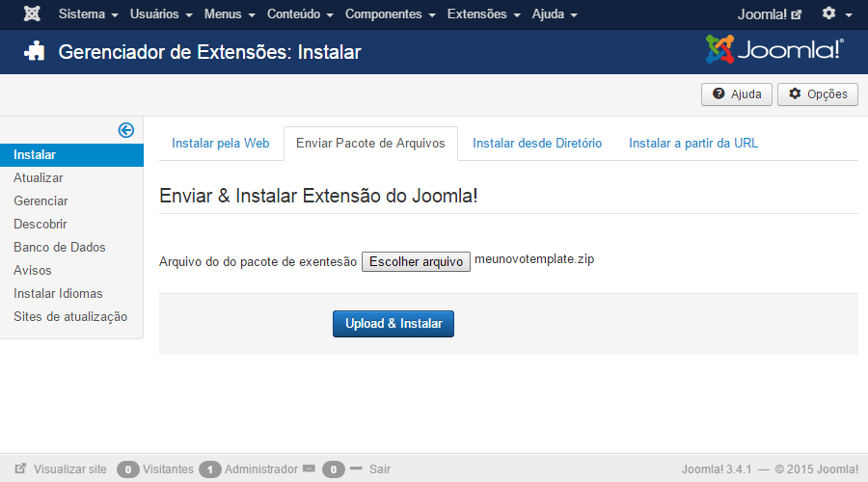The width and height of the screenshot is (868, 482).
Task: Expand the Componentes dropdown
Action: (391, 13)
